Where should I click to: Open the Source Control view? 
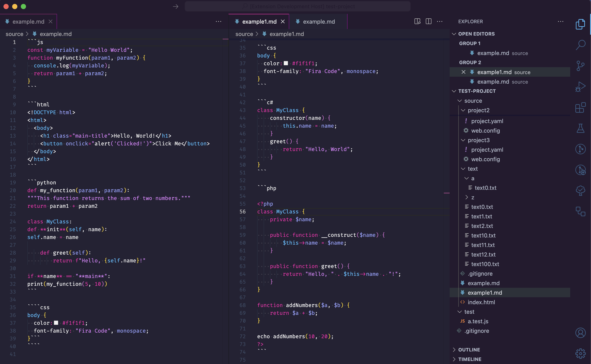[580, 66]
